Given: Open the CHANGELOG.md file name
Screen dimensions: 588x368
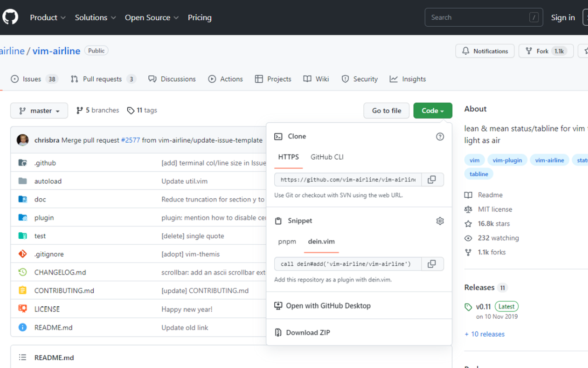Looking at the screenshot, I should [x=60, y=272].
